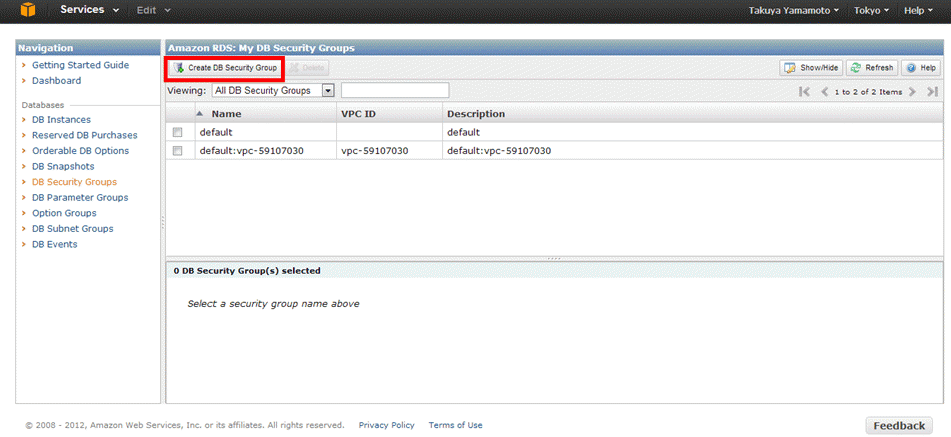This screenshot has height=437, width=951.
Task: Click the '0 DB Security Group(s) selected' header
Action: coord(247,271)
